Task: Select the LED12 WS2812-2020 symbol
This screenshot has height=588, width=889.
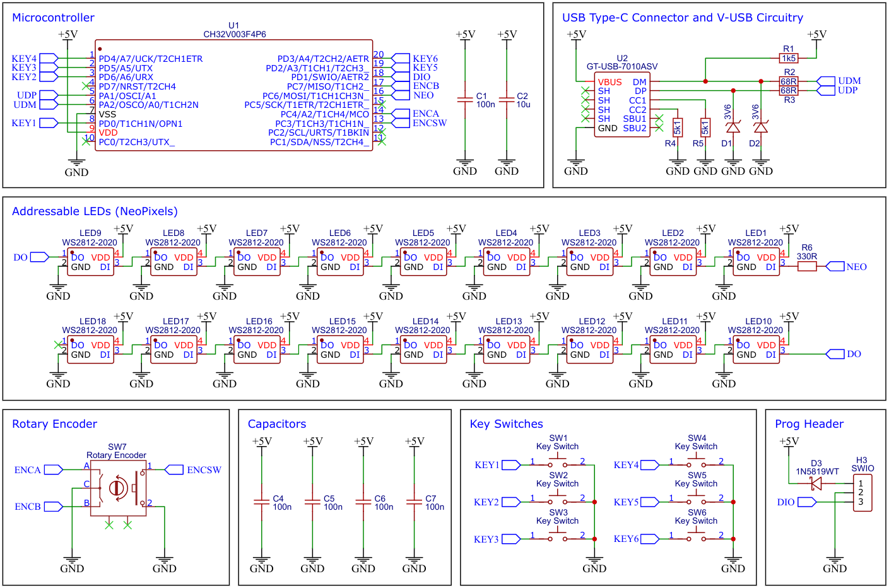Action: (x=590, y=350)
